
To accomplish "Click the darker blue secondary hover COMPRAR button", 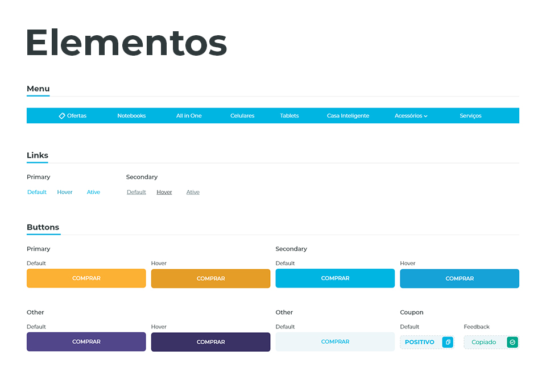I will tap(460, 278).
